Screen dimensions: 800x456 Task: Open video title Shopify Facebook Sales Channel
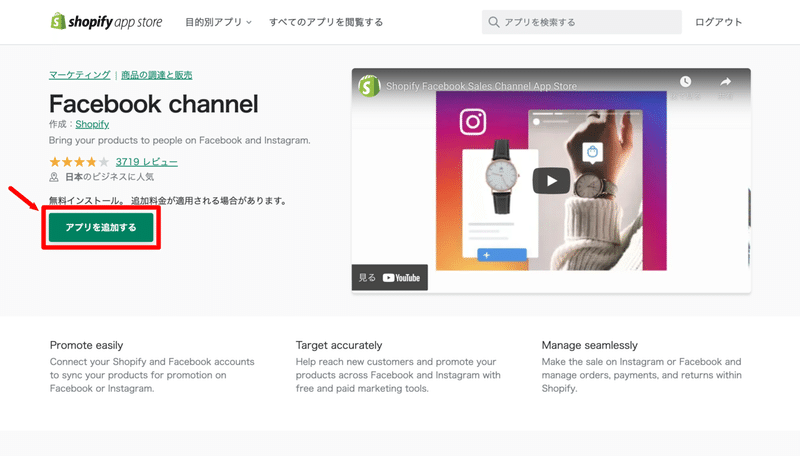[481, 86]
